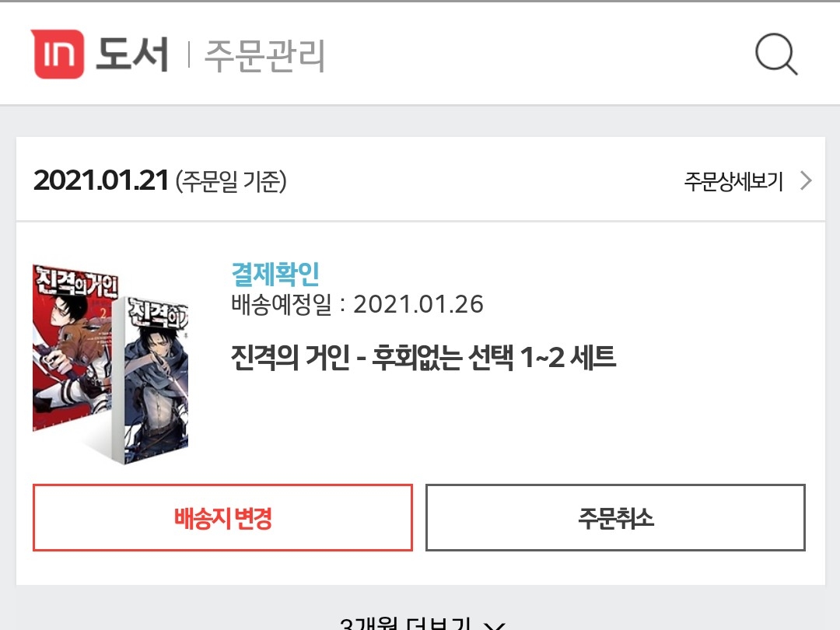Go to the 도서 home title

point(132,54)
